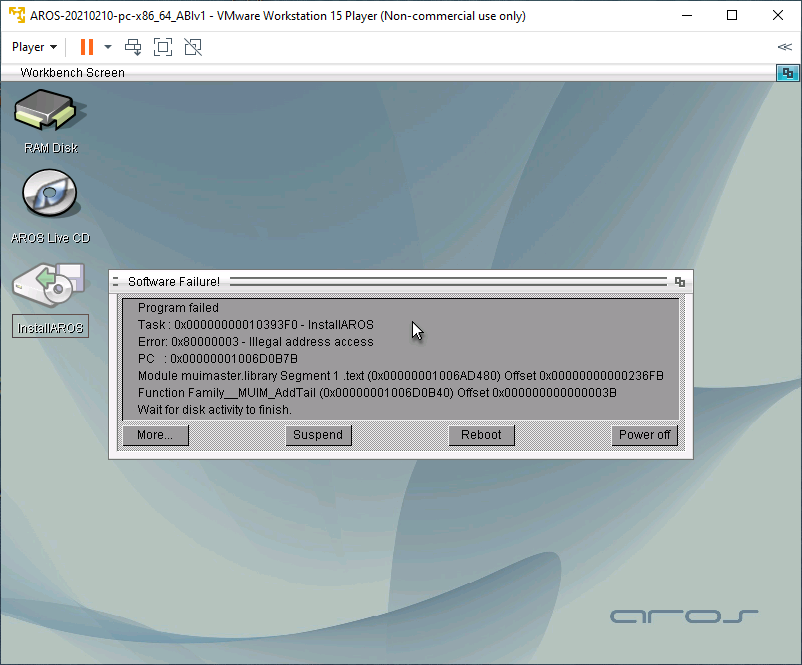Click the More... button
The height and width of the screenshot is (665, 802).
[x=155, y=435]
